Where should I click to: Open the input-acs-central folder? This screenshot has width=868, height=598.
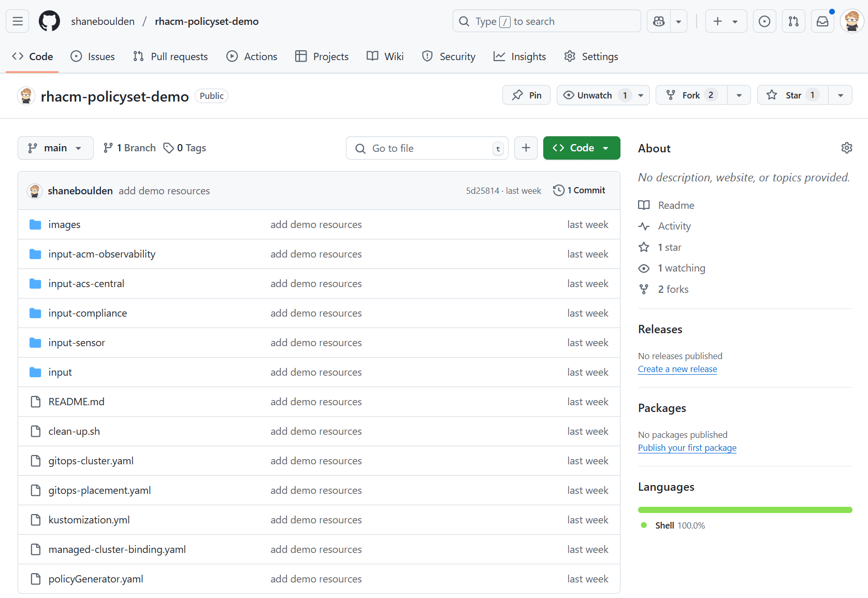(x=86, y=284)
